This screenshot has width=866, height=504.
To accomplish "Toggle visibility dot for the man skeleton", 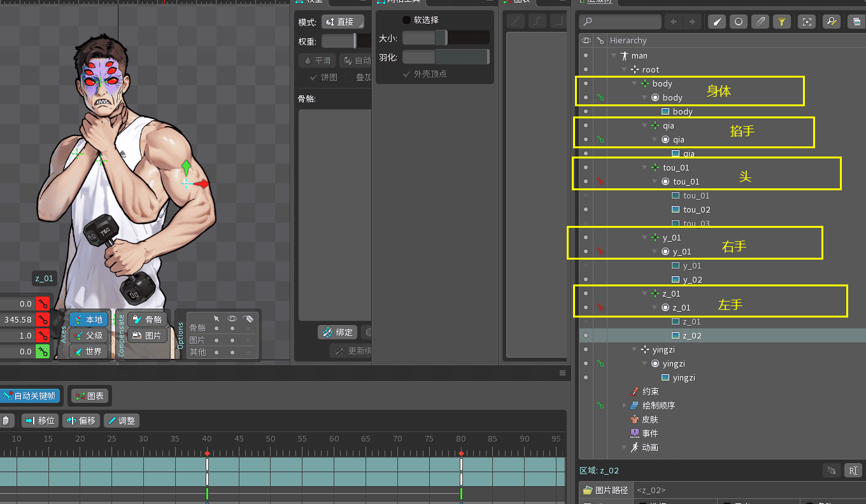I will pos(586,55).
